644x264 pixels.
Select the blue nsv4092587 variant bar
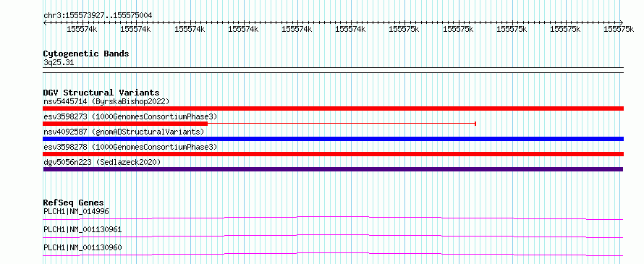pyautogui.click(x=333, y=139)
